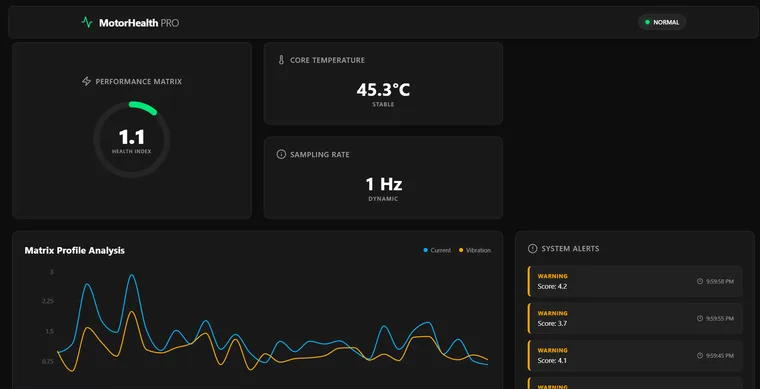
Task: Click the blue Current legend dot
Action: pyautogui.click(x=426, y=250)
